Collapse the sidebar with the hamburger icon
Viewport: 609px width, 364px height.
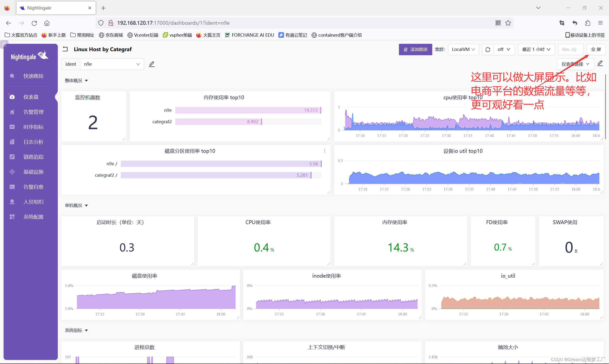coord(4,44)
